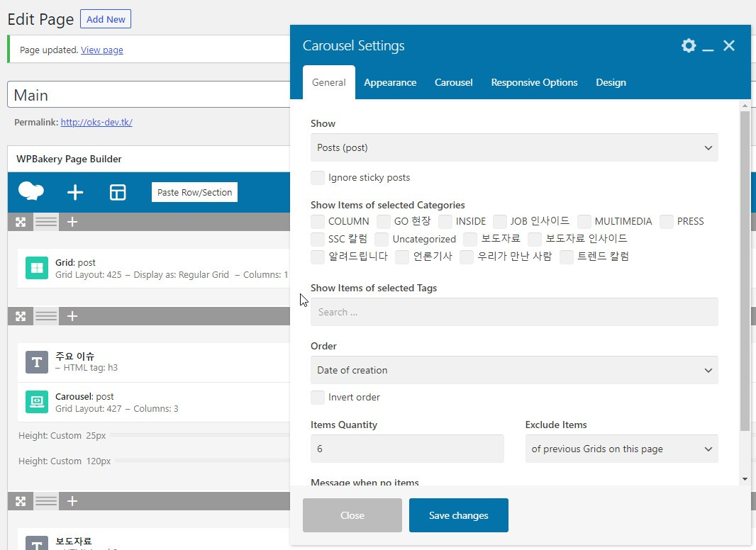Select the 주요 이슈 text heading icon
Viewport: 756px width, 550px height.
(x=37, y=362)
